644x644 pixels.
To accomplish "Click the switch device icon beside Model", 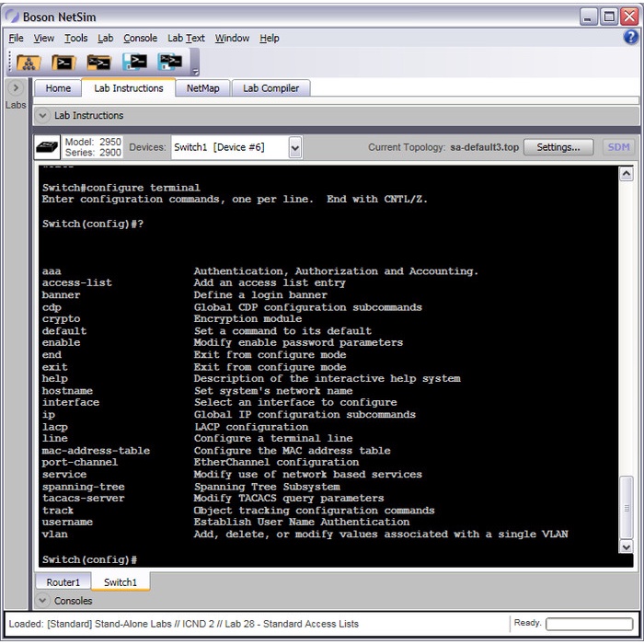I will pyautogui.click(x=48, y=147).
